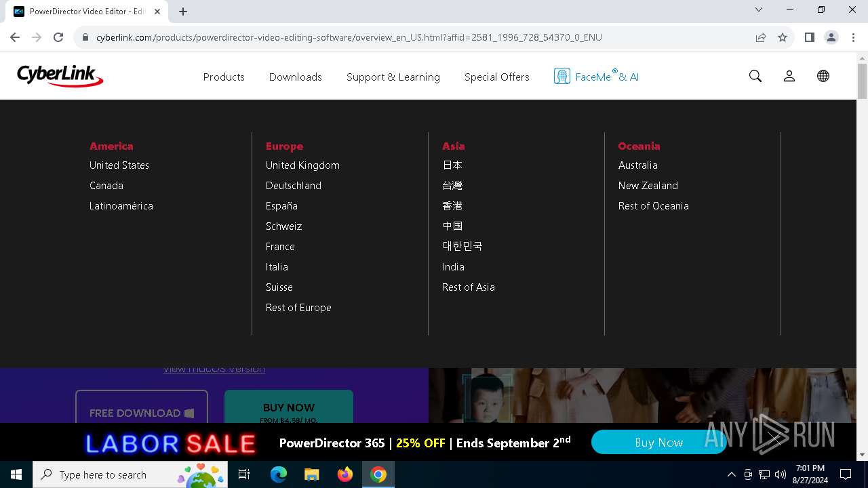This screenshot has height=488, width=868.
Task: Click the CyberLink logo
Action: point(60,76)
